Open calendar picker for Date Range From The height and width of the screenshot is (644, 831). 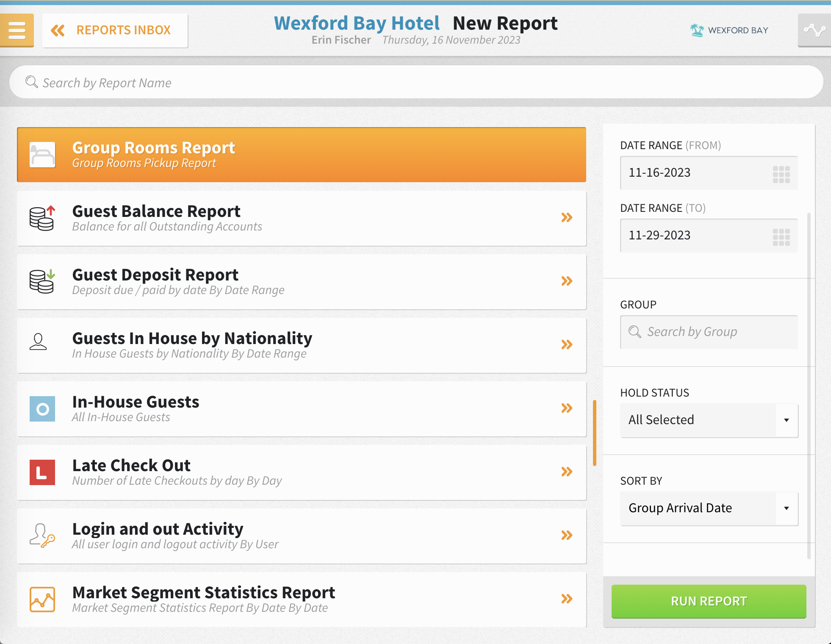[781, 174]
